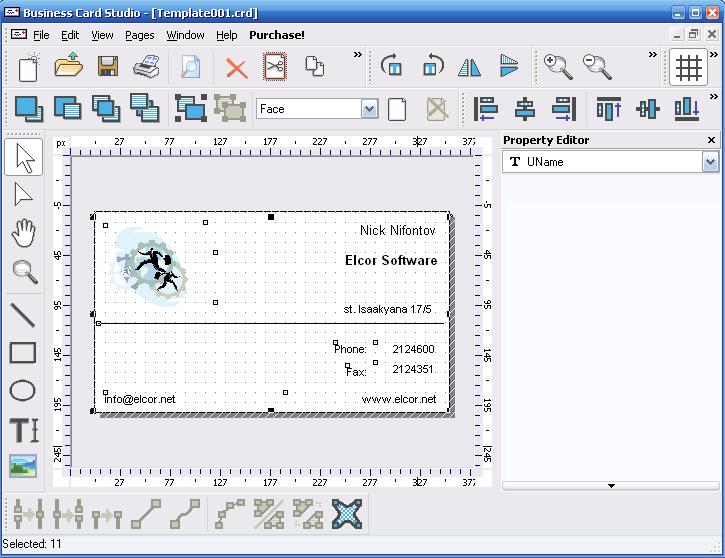The width and height of the screenshot is (725, 558).
Task: Flip the object horizontally
Action: click(x=470, y=67)
